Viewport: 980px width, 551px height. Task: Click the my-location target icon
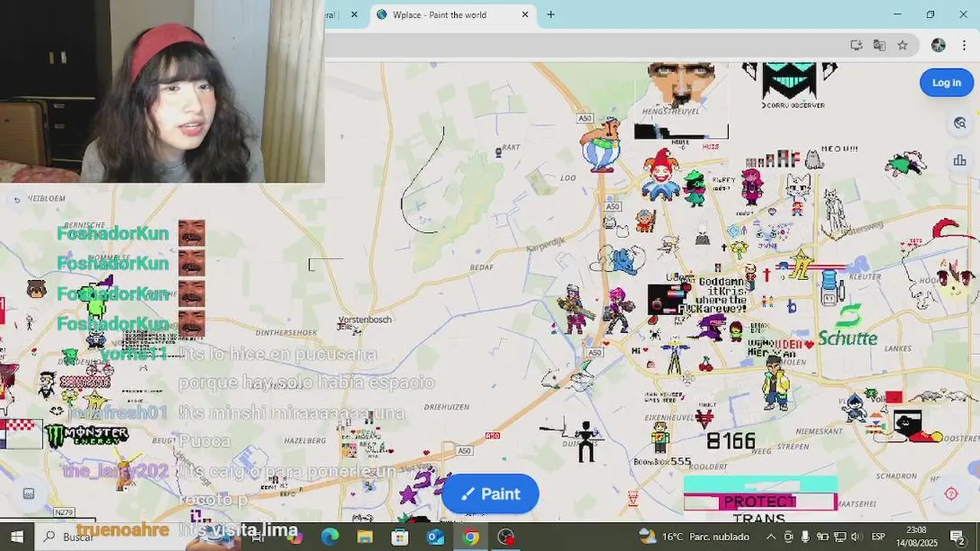point(951,494)
